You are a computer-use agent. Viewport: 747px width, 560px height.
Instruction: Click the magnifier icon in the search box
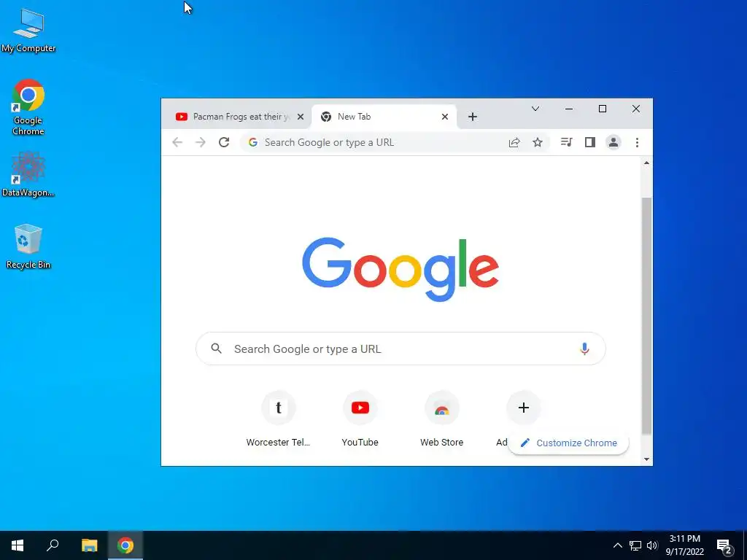pos(216,349)
